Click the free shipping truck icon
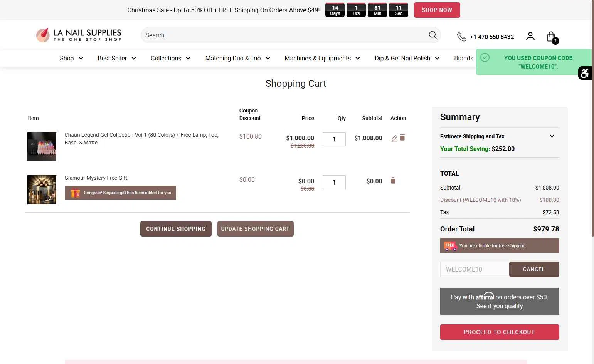 click(450, 246)
